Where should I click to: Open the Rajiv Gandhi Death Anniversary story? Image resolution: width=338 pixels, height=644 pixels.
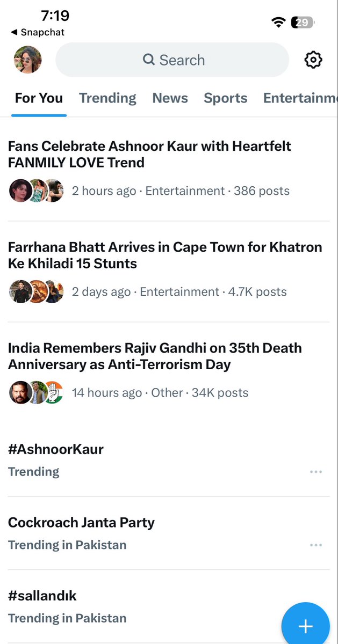tap(169, 372)
